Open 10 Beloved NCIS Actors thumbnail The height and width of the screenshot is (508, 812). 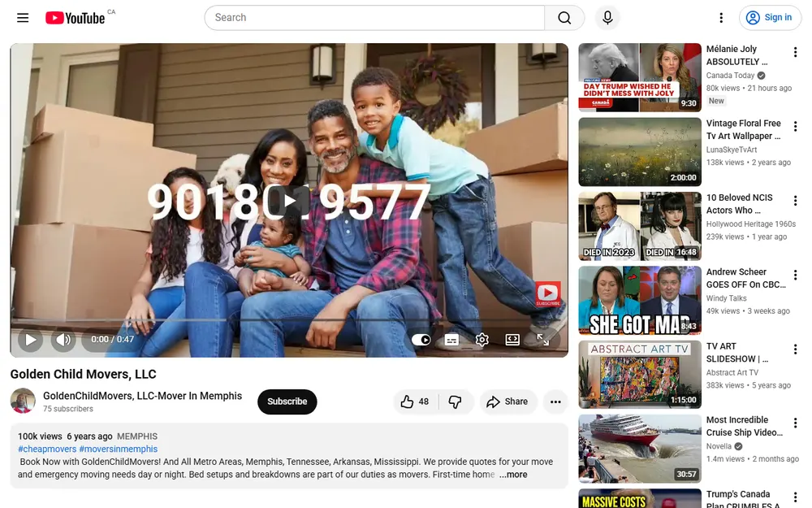[640, 226]
